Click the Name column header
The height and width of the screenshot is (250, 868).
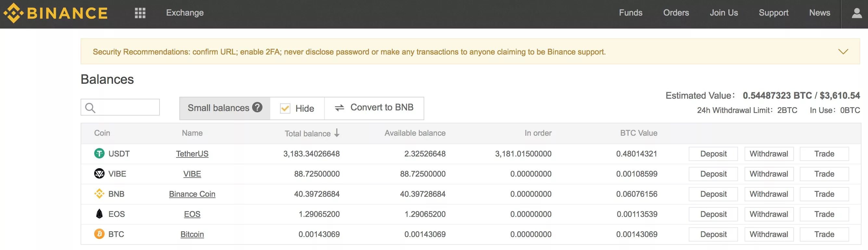(x=192, y=133)
